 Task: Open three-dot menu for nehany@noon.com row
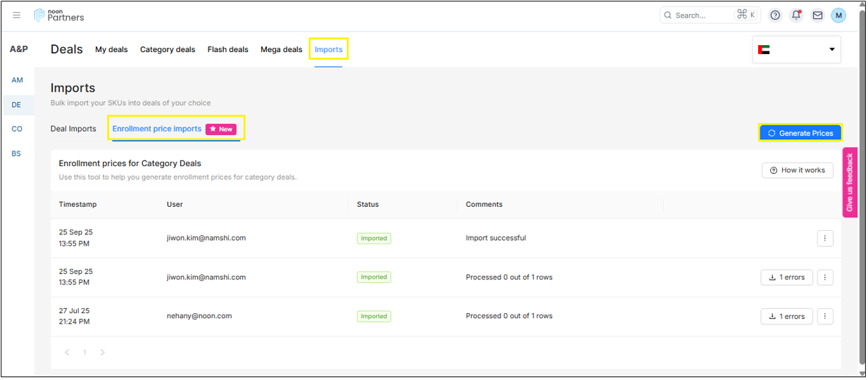point(825,317)
